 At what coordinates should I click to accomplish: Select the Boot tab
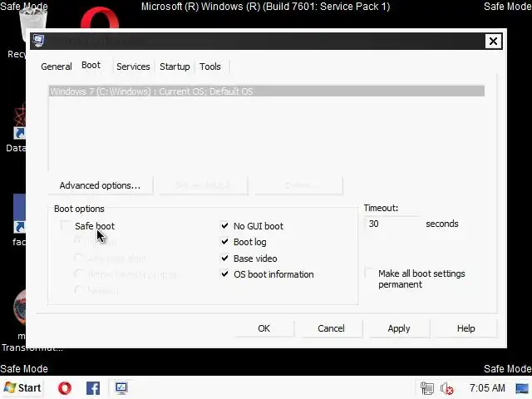pos(91,65)
